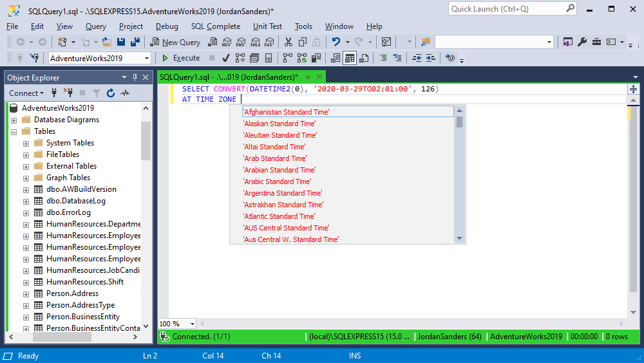This screenshot has height=363, width=644.
Task: Click the DAX query icon
Action: click(269, 42)
